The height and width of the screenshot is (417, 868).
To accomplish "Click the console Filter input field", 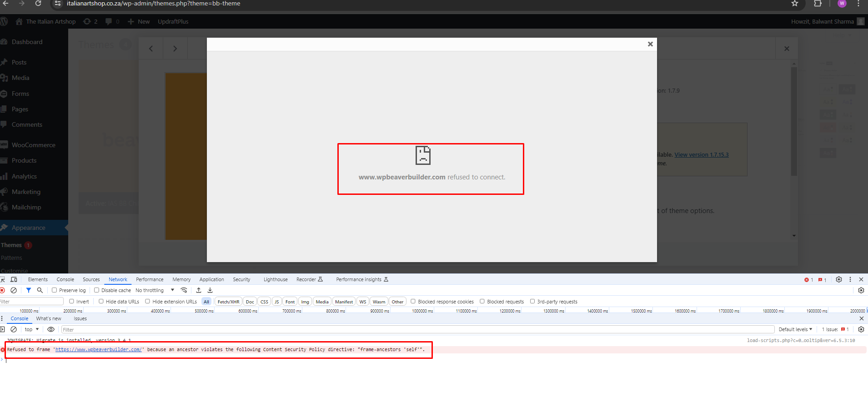I will [x=417, y=329].
